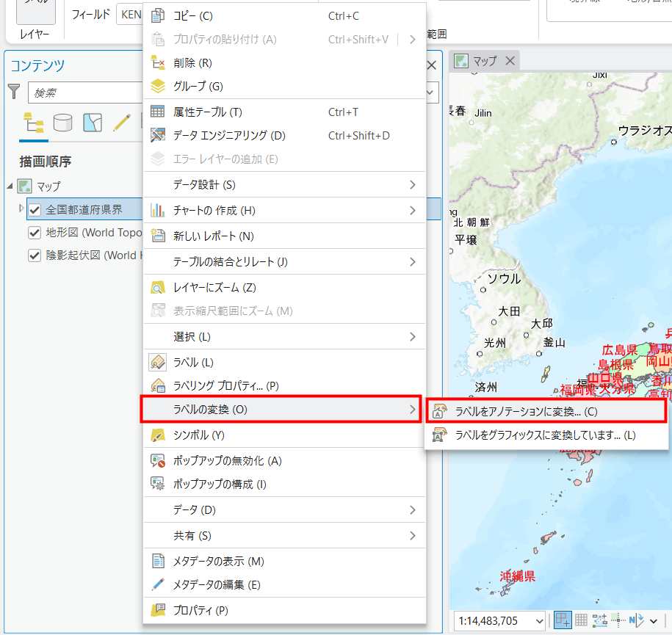
Task: Uncheck the 陰影起伏図 layer checkbox
Action: pyautogui.click(x=35, y=255)
